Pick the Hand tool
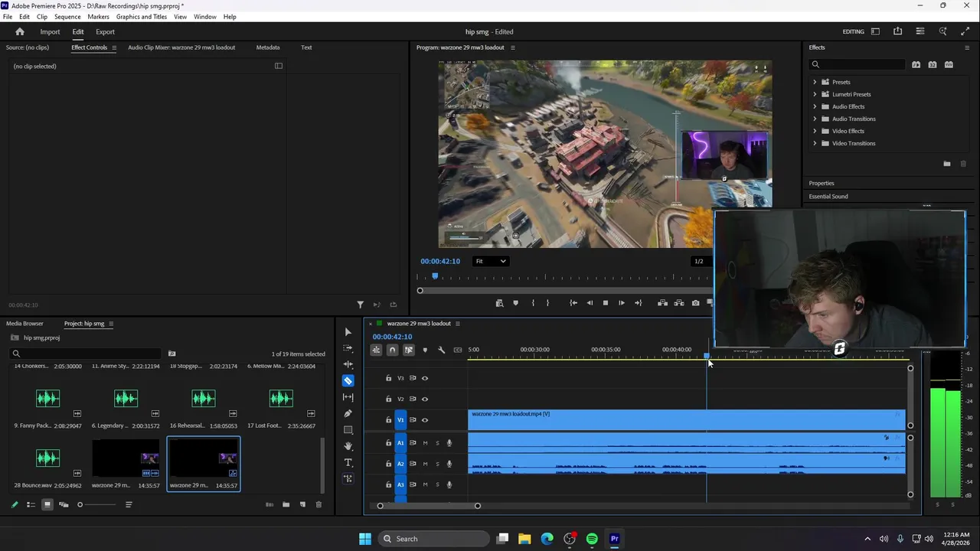The image size is (980, 551). click(348, 446)
